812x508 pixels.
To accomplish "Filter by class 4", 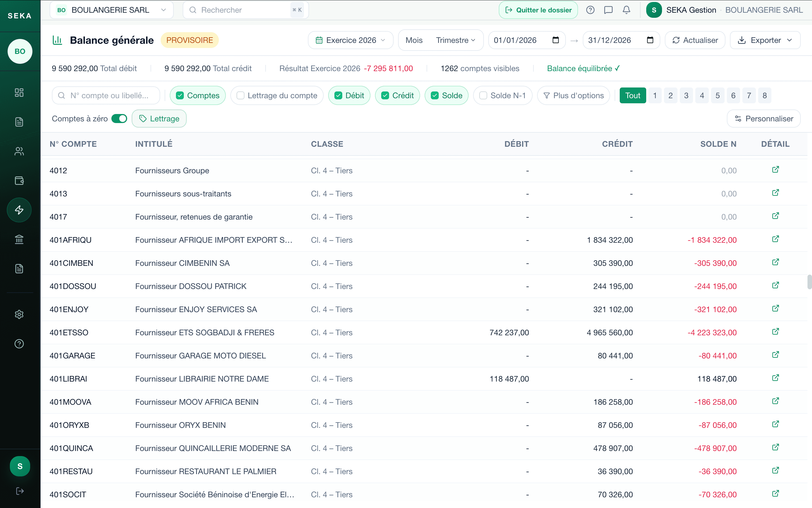I will 701,96.
